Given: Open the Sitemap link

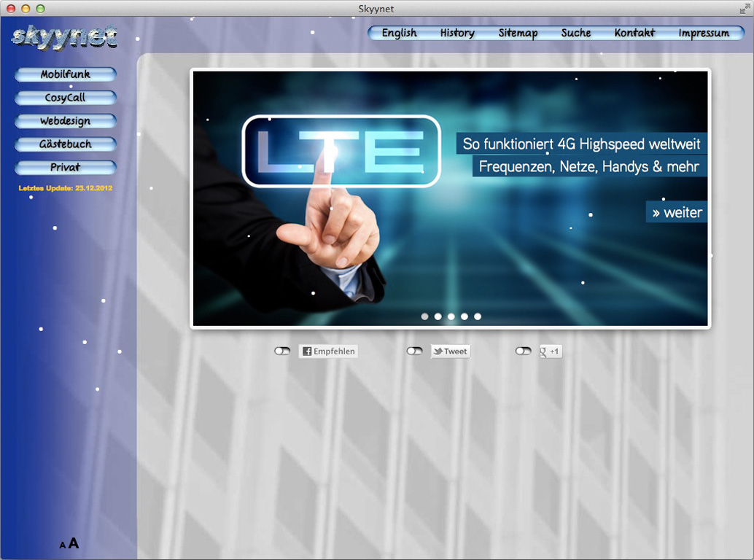Looking at the screenshot, I should pos(518,33).
